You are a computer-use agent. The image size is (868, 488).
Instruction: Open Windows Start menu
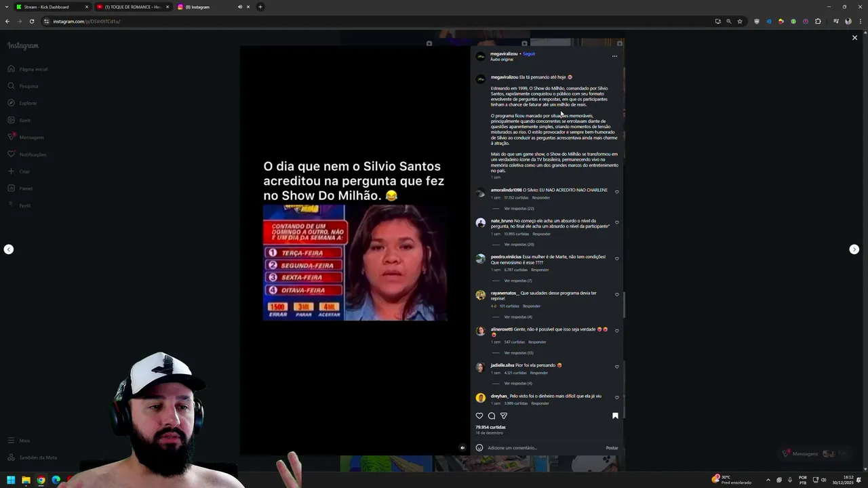[x=11, y=480]
